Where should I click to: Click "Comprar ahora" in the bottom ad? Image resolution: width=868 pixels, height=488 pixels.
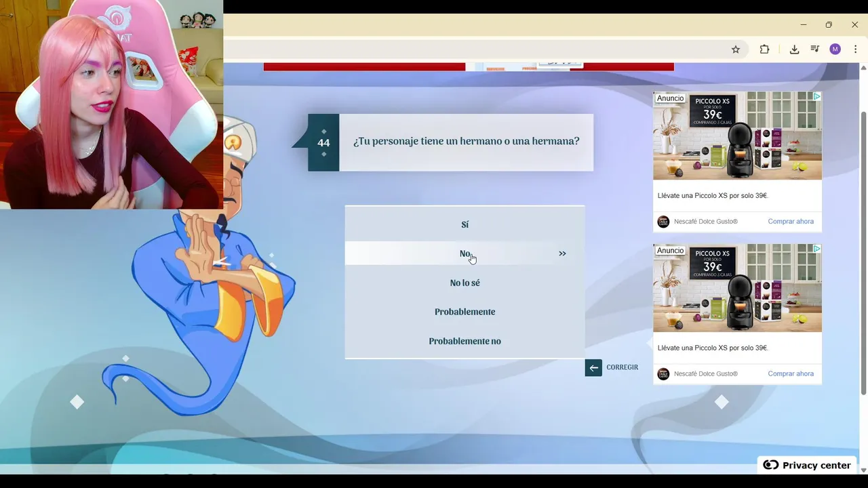(x=791, y=374)
